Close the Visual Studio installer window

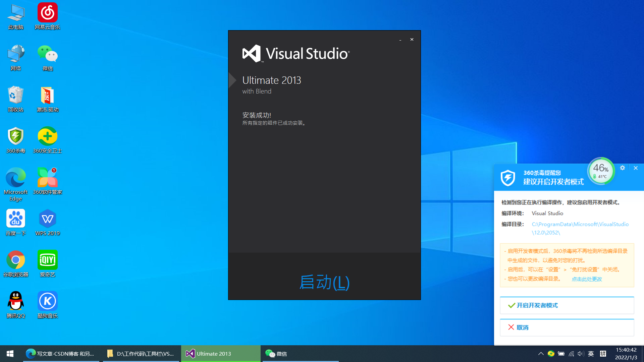pos(412,40)
